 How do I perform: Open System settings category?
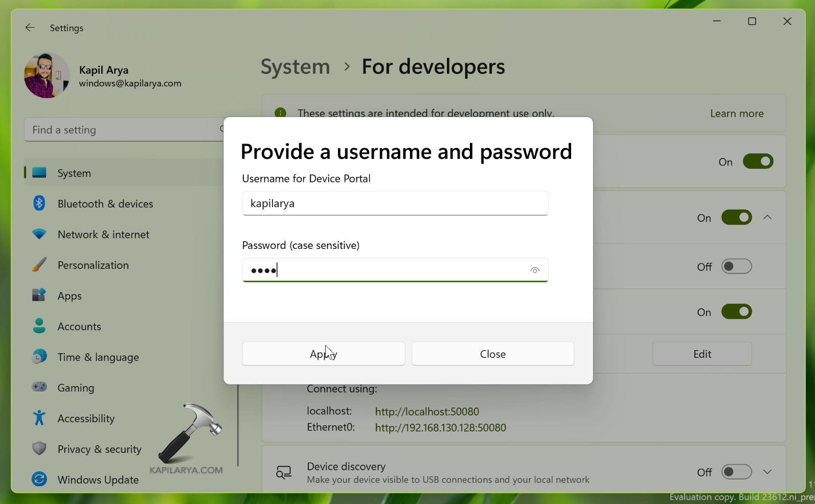tap(124, 173)
